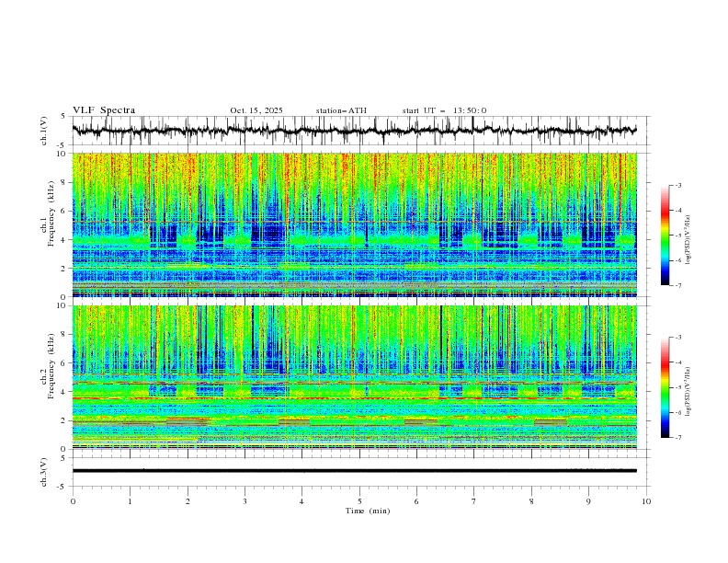Click the ch.3 voltage waveform trace
The height and width of the screenshot is (563, 728).
(x=354, y=471)
